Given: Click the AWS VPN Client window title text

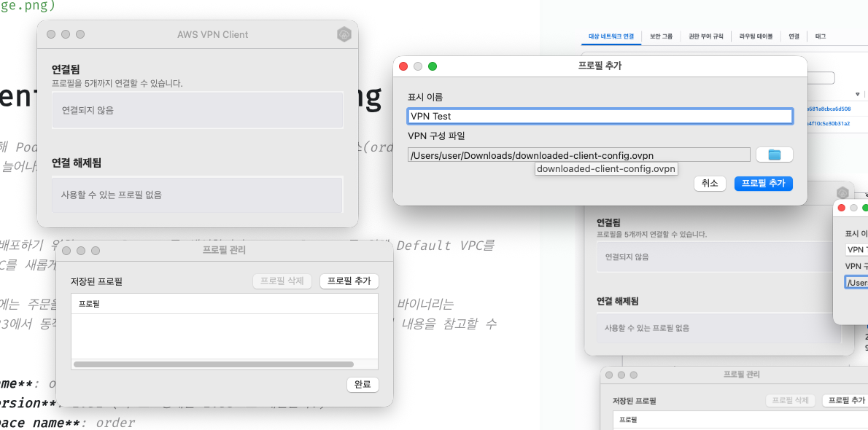Looking at the screenshot, I should tap(212, 34).
